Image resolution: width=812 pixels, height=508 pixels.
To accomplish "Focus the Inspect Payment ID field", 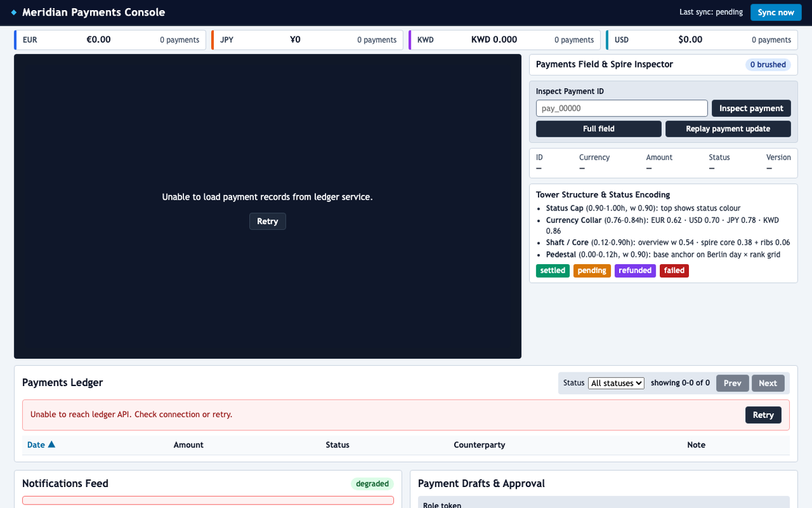I will coord(622,108).
